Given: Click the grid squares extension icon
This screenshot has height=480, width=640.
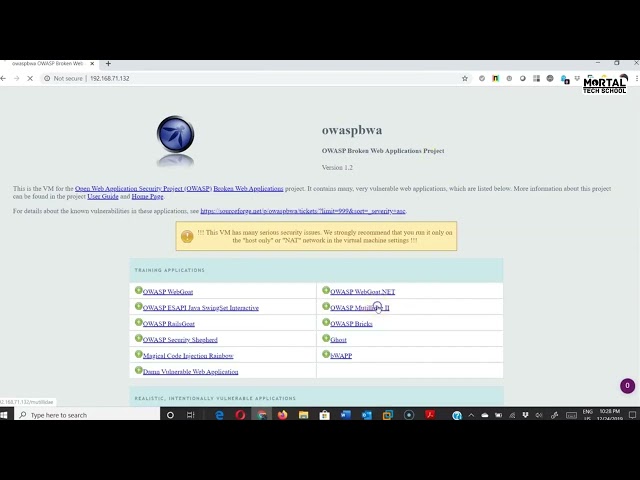Looking at the screenshot, I should [x=536, y=78].
